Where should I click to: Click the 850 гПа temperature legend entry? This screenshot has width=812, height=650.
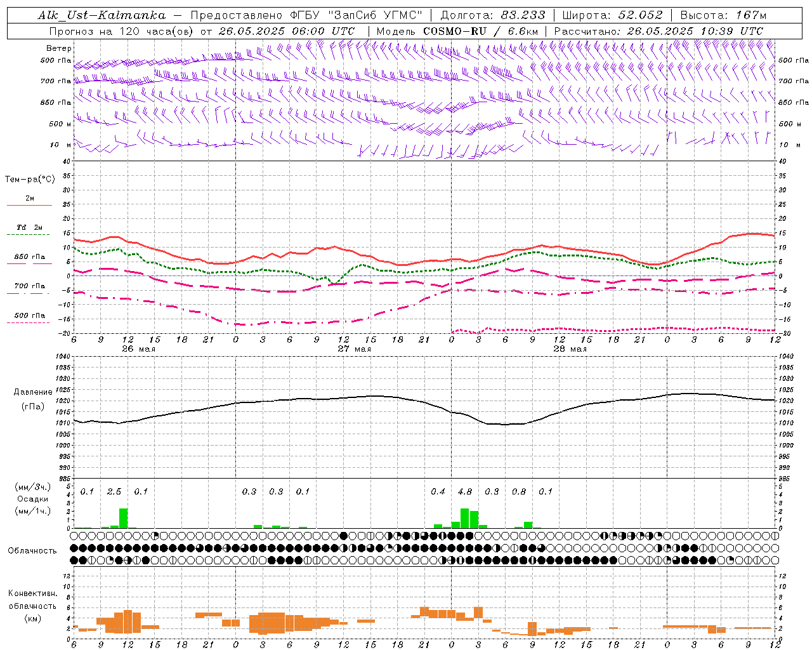(x=30, y=257)
